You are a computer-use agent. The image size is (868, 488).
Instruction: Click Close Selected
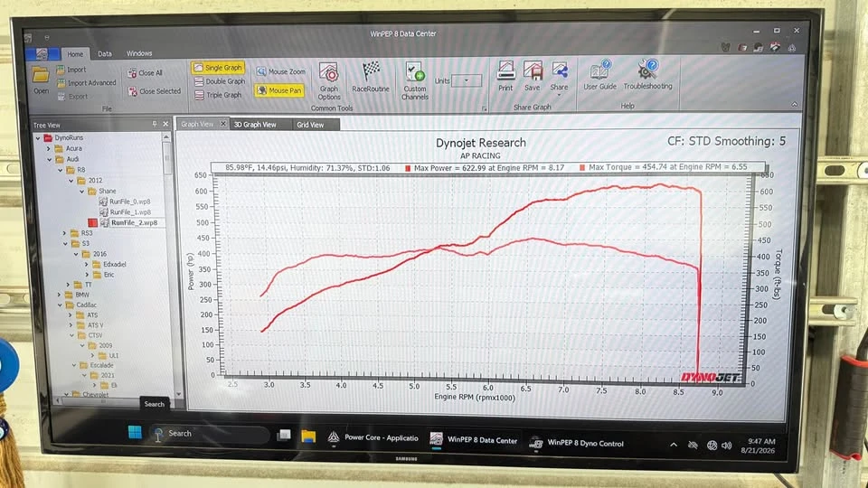click(x=155, y=91)
